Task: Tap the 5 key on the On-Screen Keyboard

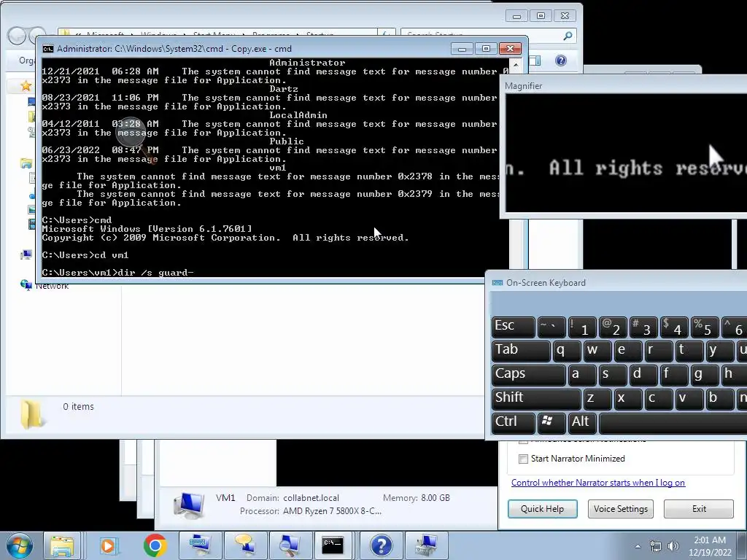Action: [704, 327]
